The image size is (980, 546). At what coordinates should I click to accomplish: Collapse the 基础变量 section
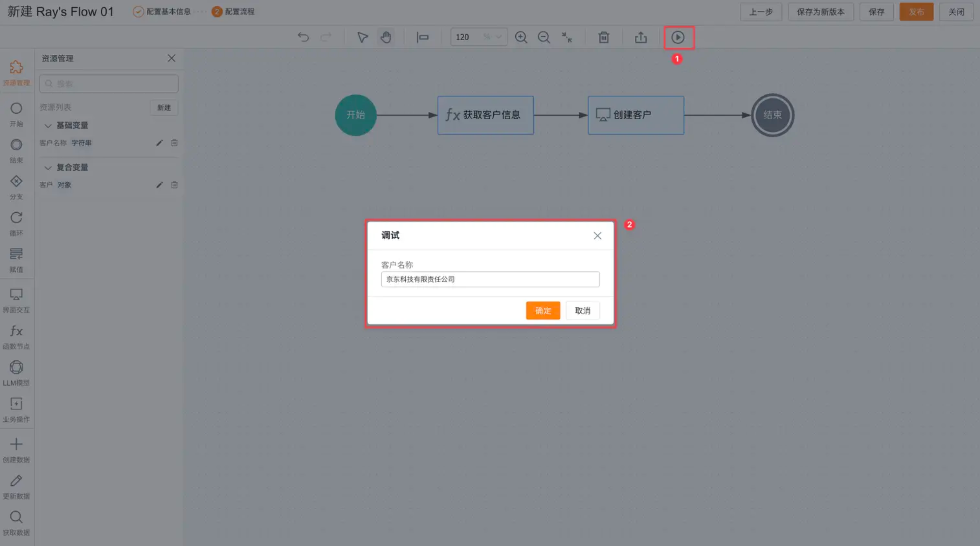click(x=48, y=126)
